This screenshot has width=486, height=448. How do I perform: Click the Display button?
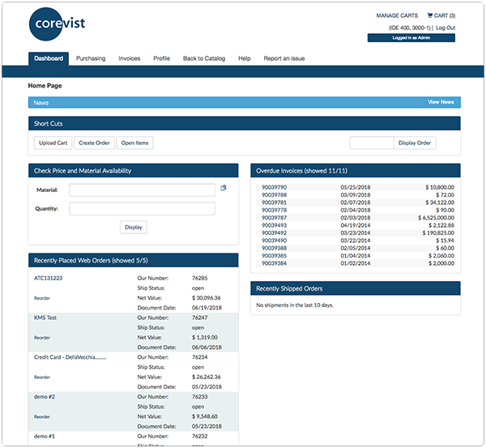click(x=134, y=228)
